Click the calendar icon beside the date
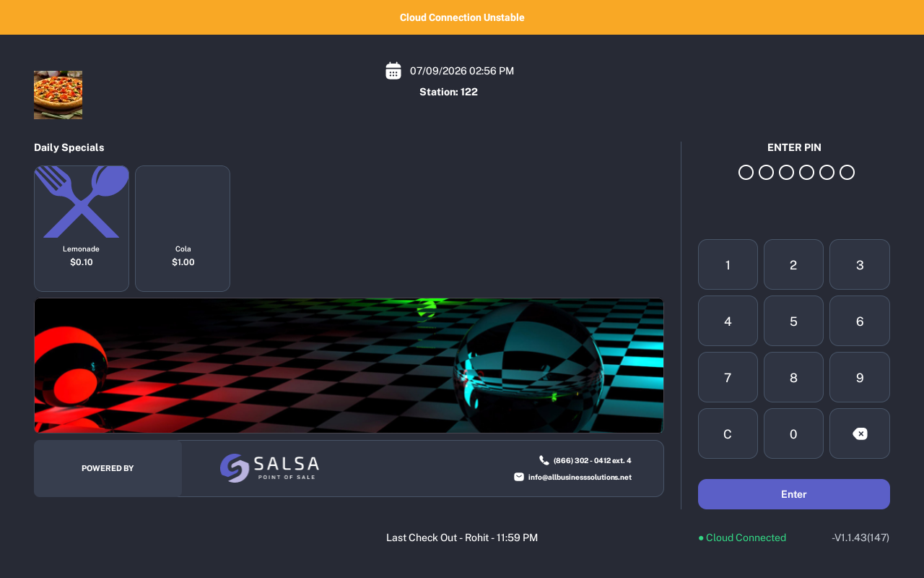The height and width of the screenshot is (578, 924). point(393,71)
